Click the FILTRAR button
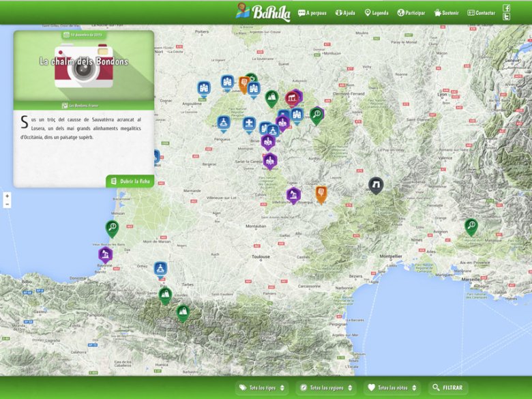 pos(448,387)
